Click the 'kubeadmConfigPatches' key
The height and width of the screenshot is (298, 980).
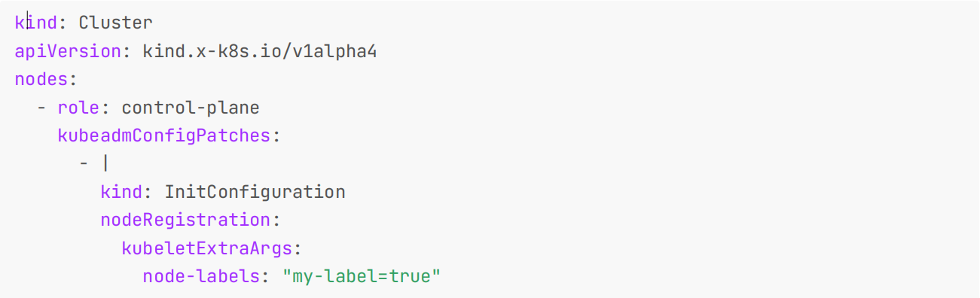point(163,135)
